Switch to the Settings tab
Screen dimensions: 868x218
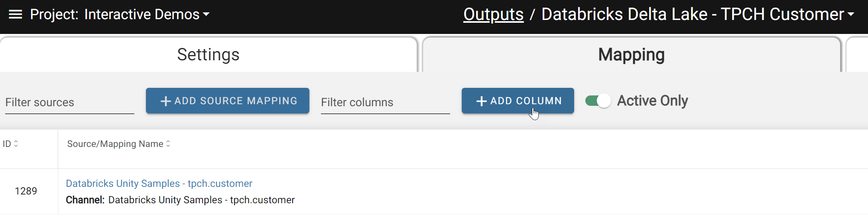[x=208, y=55]
